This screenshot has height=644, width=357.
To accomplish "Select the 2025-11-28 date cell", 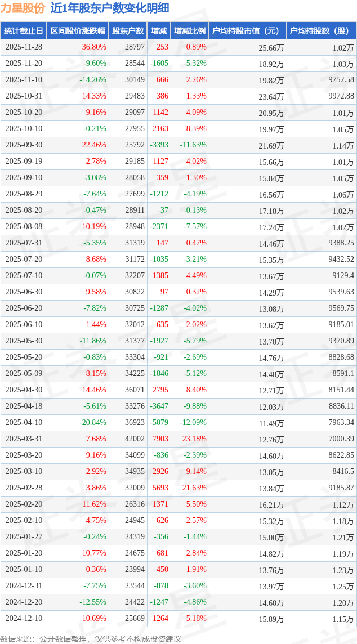I will [24, 47].
